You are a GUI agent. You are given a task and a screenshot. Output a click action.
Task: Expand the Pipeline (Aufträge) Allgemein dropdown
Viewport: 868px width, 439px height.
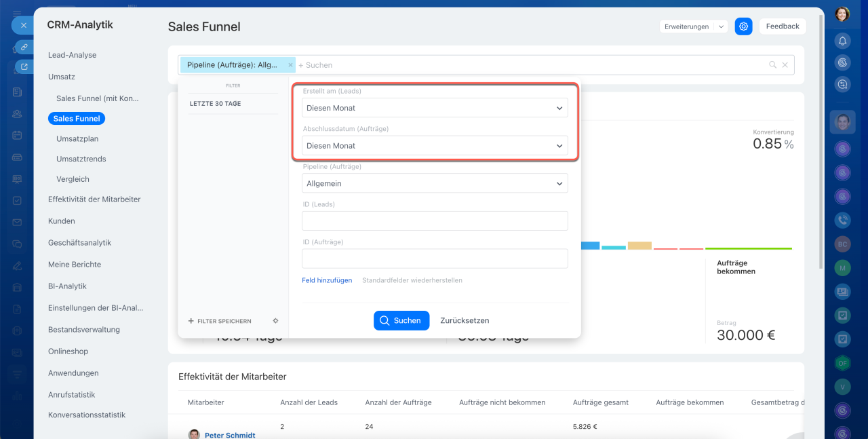435,183
